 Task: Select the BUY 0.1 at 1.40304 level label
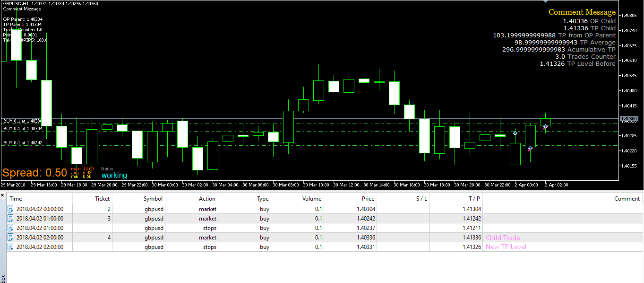[23, 128]
